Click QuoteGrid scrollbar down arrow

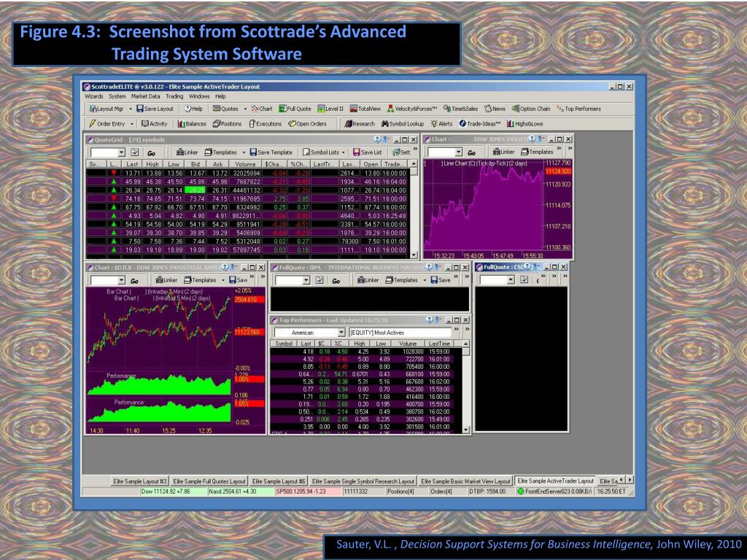[x=414, y=254]
